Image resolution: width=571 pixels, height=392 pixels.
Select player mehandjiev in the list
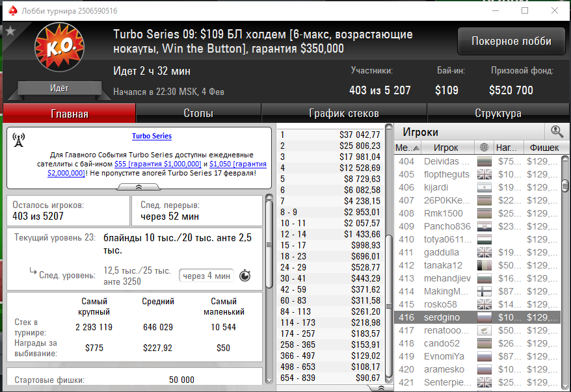pos(477,278)
